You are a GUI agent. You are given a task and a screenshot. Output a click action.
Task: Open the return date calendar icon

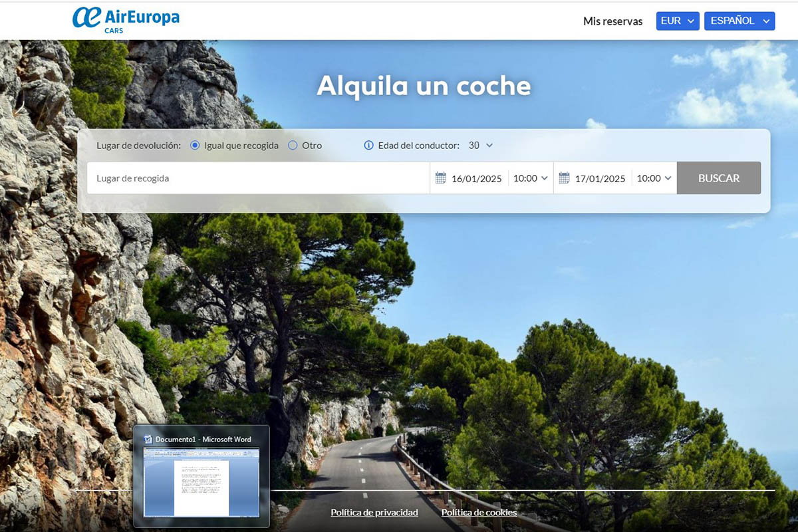click(563, 178)
